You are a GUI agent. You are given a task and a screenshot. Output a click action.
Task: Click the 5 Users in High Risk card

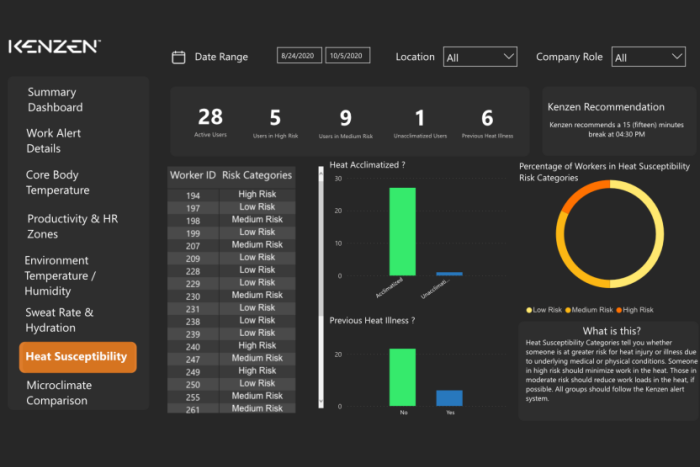[x=275, y=123]
